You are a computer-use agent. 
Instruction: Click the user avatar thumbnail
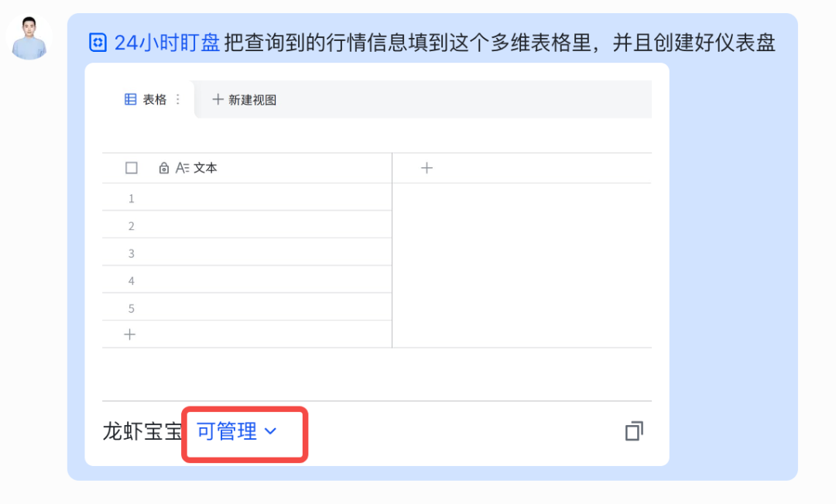click(x=29, y=36)
